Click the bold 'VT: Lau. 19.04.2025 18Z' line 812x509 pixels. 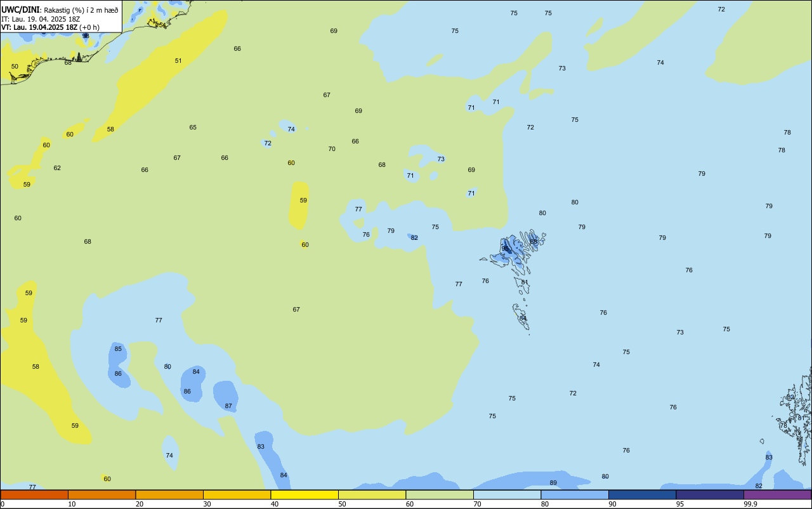(x=39, y=27)
